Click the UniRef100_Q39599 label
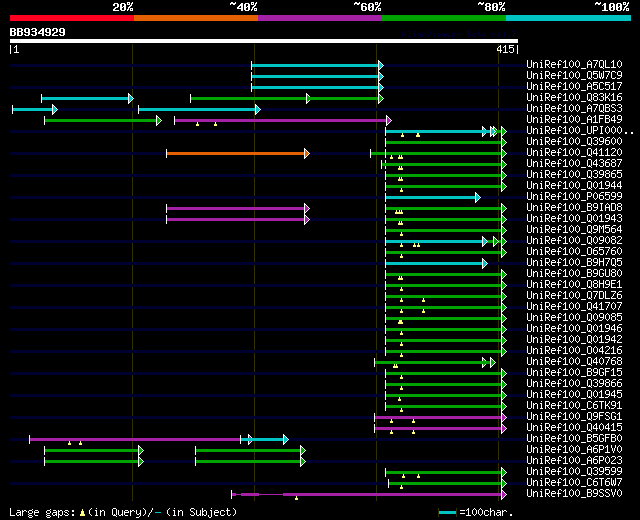The width and height of the screenshot is (640, 520). [x=574, y=472]
